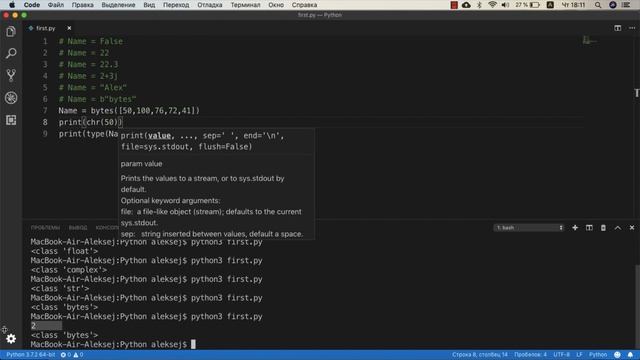Open notifications bell in status bar
Image resolution: width=640 pixels, height=360 pixels.
[x=630, y=355]
